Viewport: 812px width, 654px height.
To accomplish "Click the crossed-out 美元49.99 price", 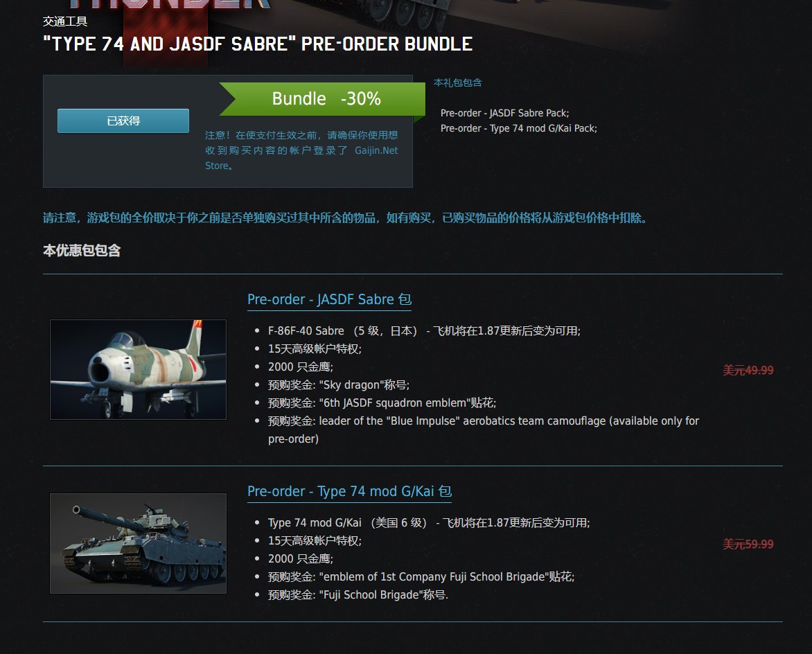I will pos(748,370).
